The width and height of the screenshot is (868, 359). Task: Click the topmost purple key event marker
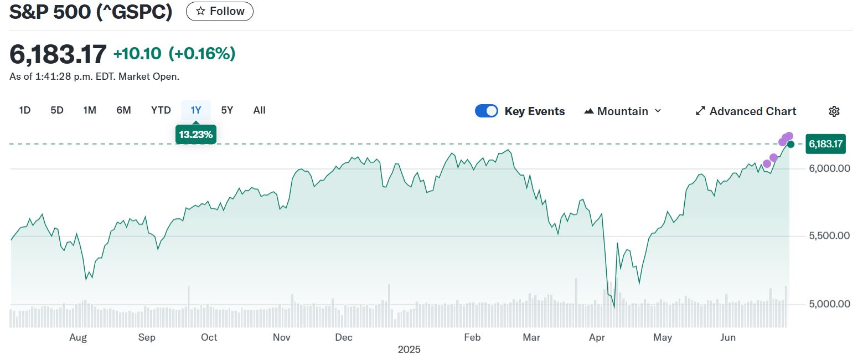click(789, 136)
